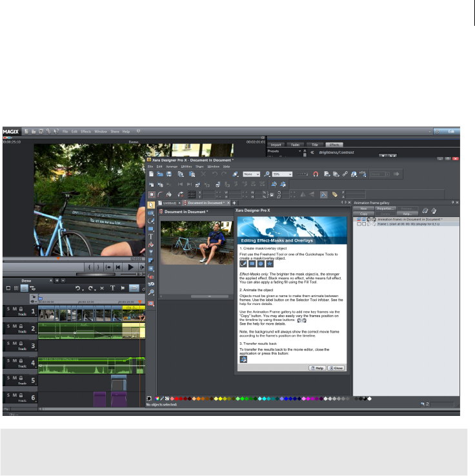Viewport: 475px width, 476px height.
Task: Toggle lock on Track 3
Action: point(21,344)
